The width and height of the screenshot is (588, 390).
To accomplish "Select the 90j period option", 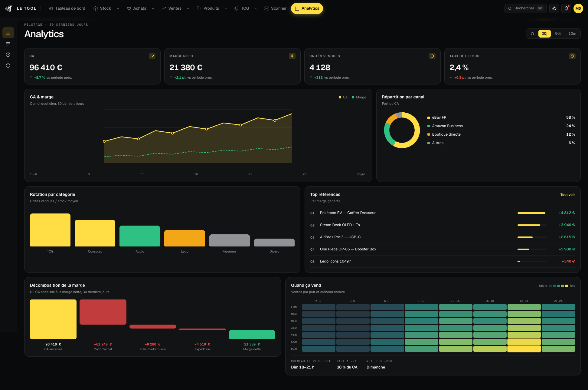I will tap(558, 34).
